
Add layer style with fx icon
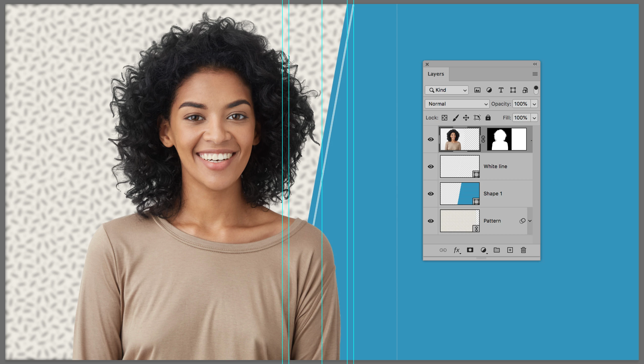click(457, 250)
